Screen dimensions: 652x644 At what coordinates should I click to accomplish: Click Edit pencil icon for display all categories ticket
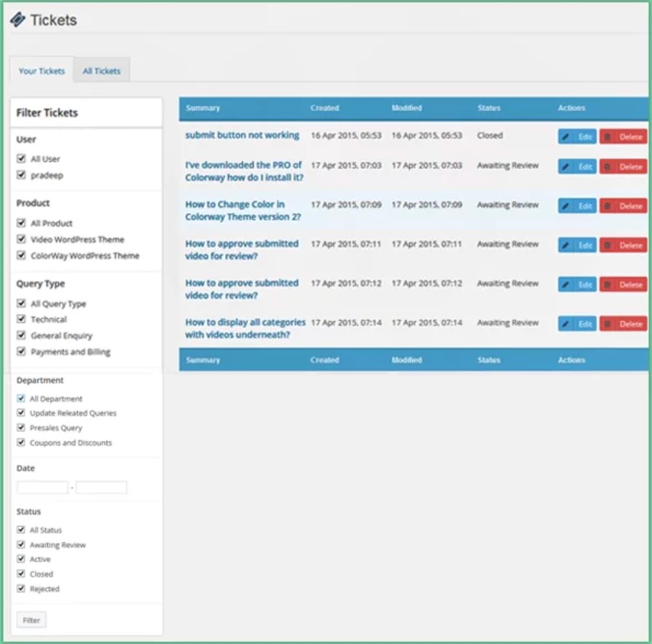566,324
